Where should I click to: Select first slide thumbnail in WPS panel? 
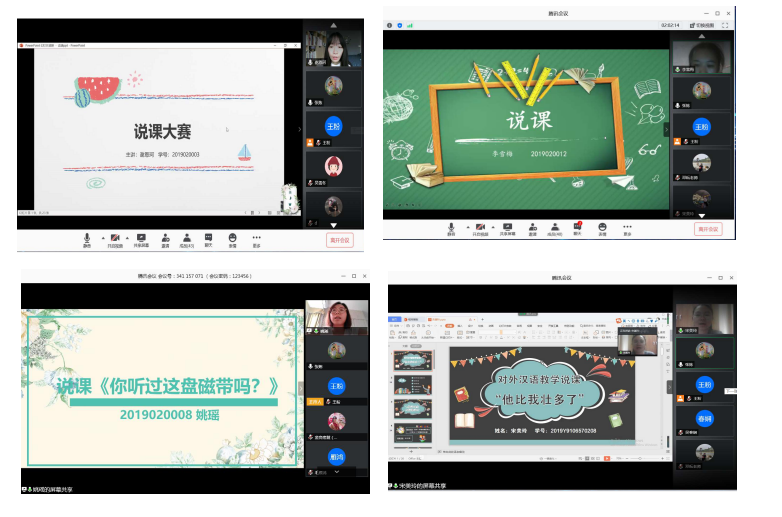click(x=413, y=360)
